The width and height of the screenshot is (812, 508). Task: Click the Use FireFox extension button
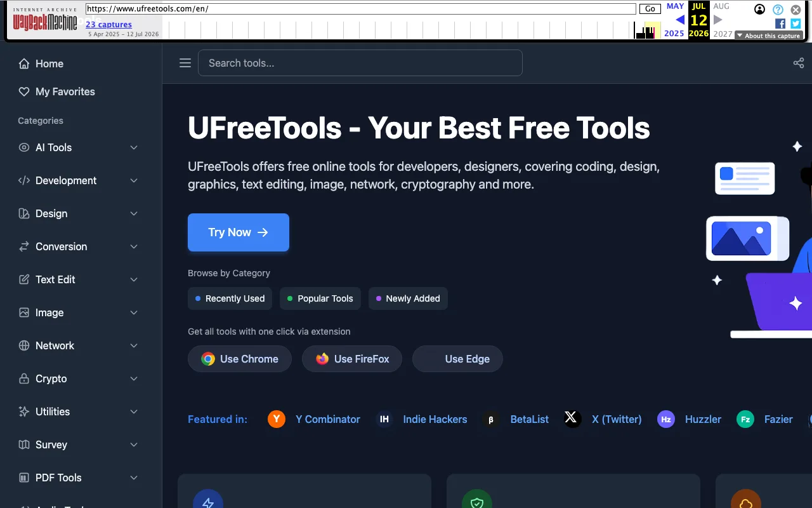pos(352,359)
